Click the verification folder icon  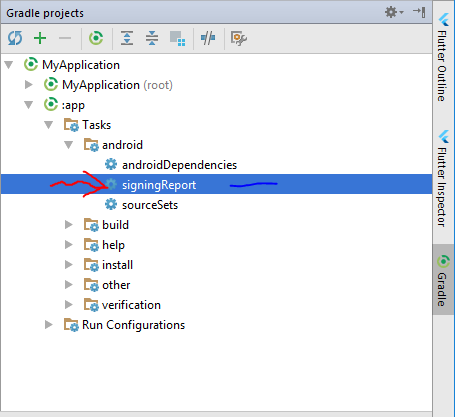coord(91,305)
